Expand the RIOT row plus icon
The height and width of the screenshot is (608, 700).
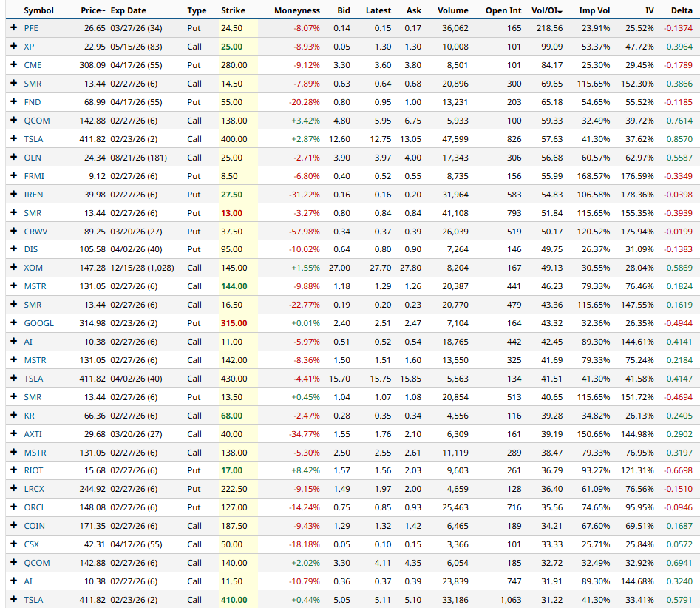point(14,470)
